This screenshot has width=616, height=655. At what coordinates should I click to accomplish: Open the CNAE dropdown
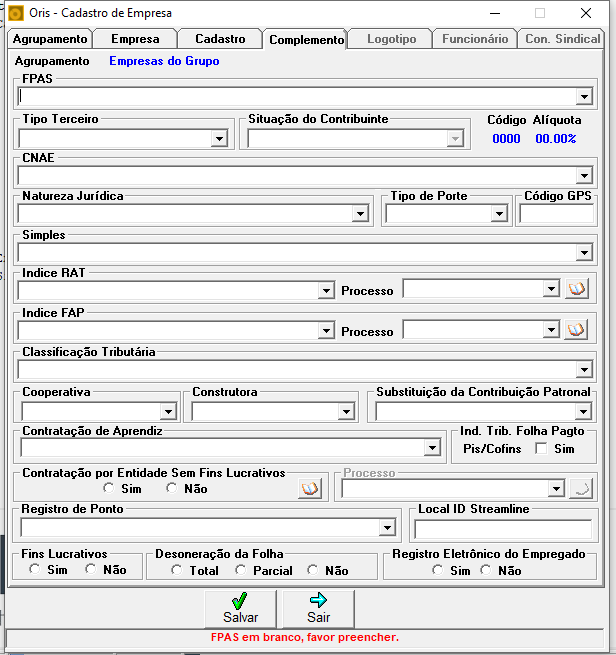[584, 175]
